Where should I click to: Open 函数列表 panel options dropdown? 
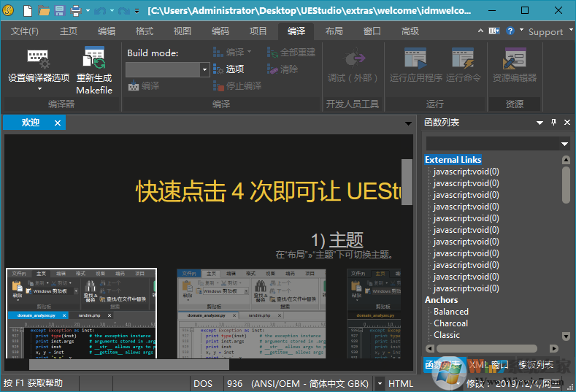coord(539,123)
